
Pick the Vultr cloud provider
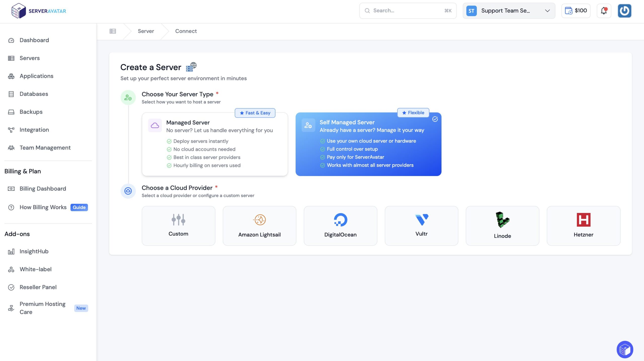coord(421,226)
